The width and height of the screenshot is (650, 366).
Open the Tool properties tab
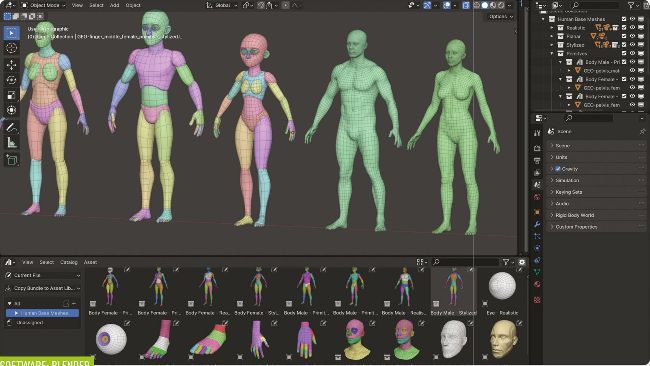coord(537,133)
